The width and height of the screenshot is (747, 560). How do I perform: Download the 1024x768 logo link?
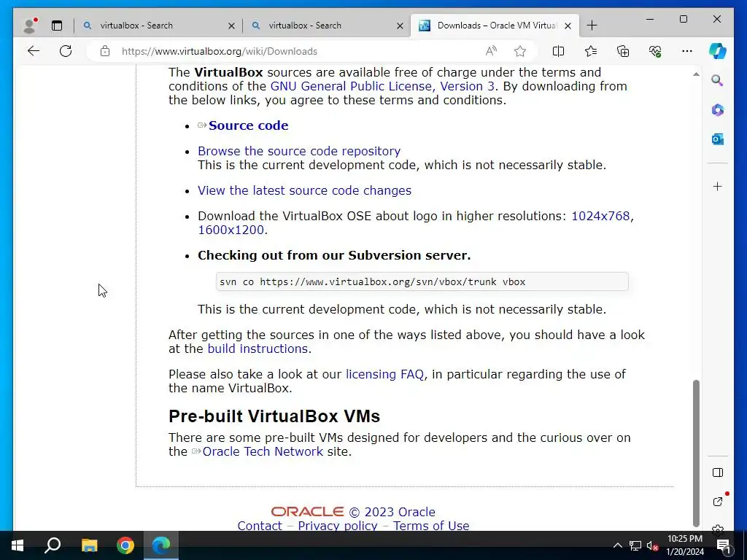coord(600,216)
